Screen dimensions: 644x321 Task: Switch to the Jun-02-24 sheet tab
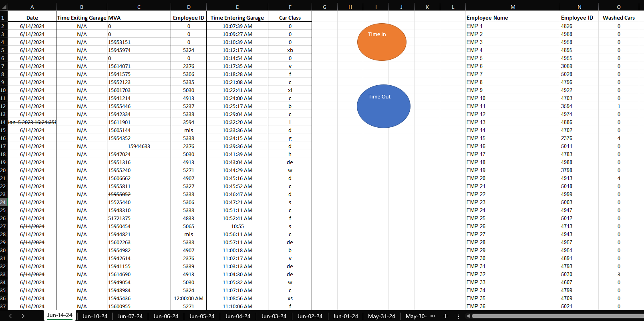click(x=310, y=316)
